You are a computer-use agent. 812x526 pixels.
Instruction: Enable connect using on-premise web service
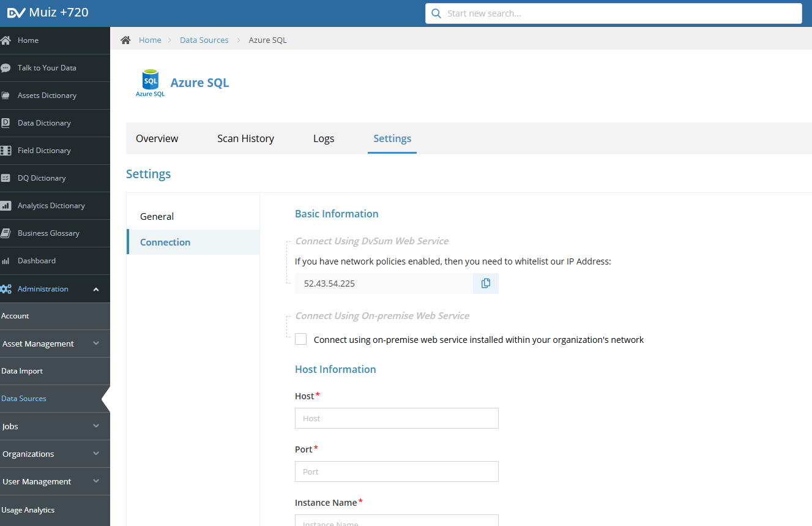pyautogui.click(x=300, y=339)
